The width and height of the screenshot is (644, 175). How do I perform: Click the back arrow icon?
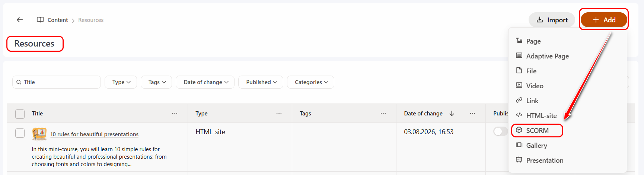[x=20, y=20]
